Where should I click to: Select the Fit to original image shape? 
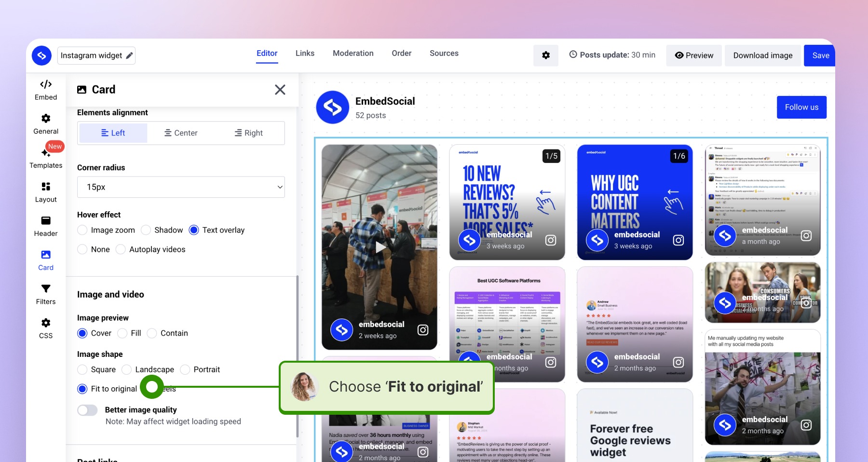point(82,389)
